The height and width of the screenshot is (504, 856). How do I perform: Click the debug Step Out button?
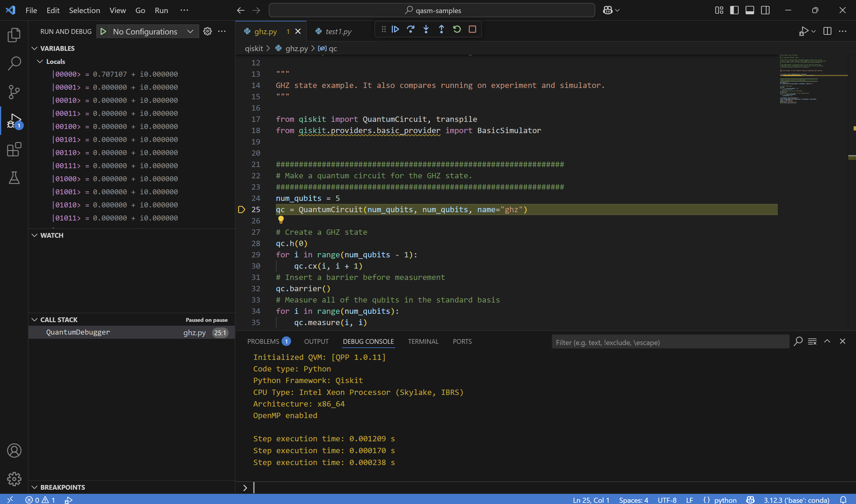442,29
